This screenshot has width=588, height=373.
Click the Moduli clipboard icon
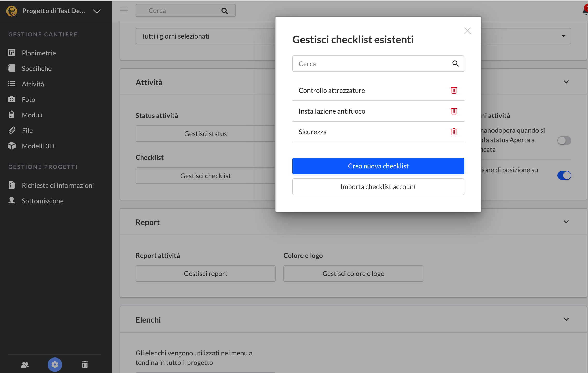11,114
